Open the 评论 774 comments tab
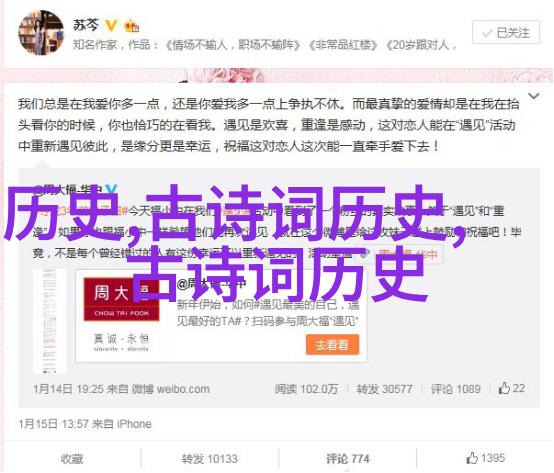 347,459
